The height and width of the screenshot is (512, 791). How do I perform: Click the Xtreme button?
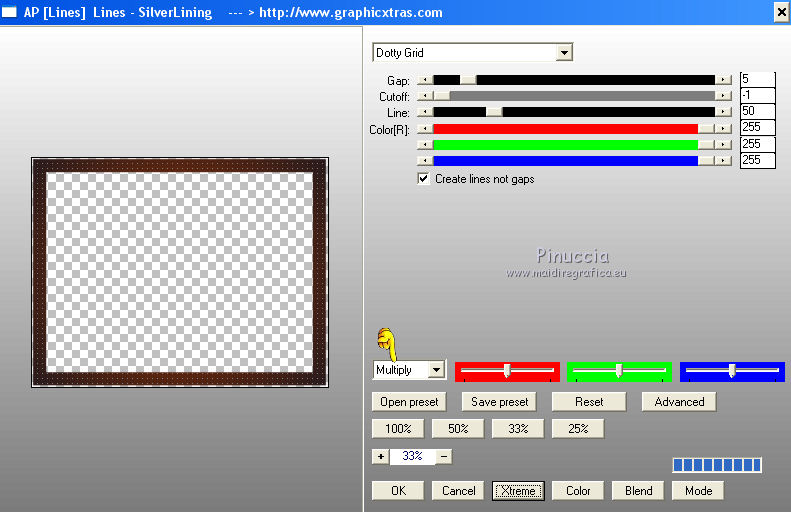pyautogui.click(x=518, y=491)
